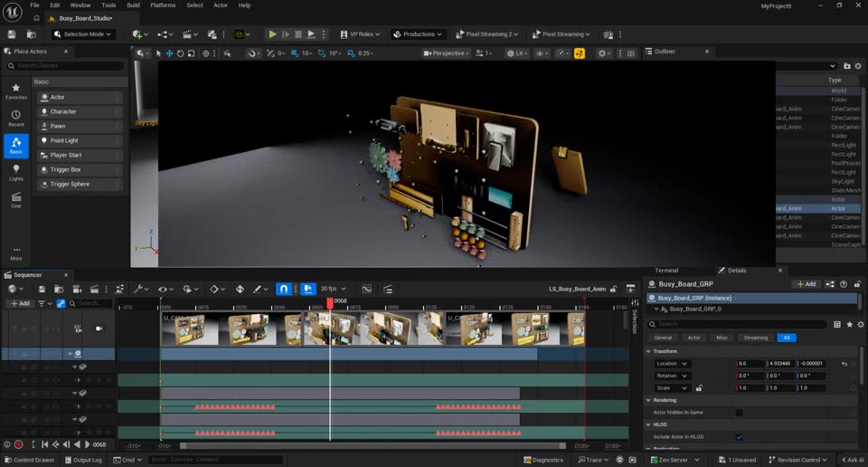Select the Favorites category in Place Actors
Screen dimensions: 868x467
[16, 91]
